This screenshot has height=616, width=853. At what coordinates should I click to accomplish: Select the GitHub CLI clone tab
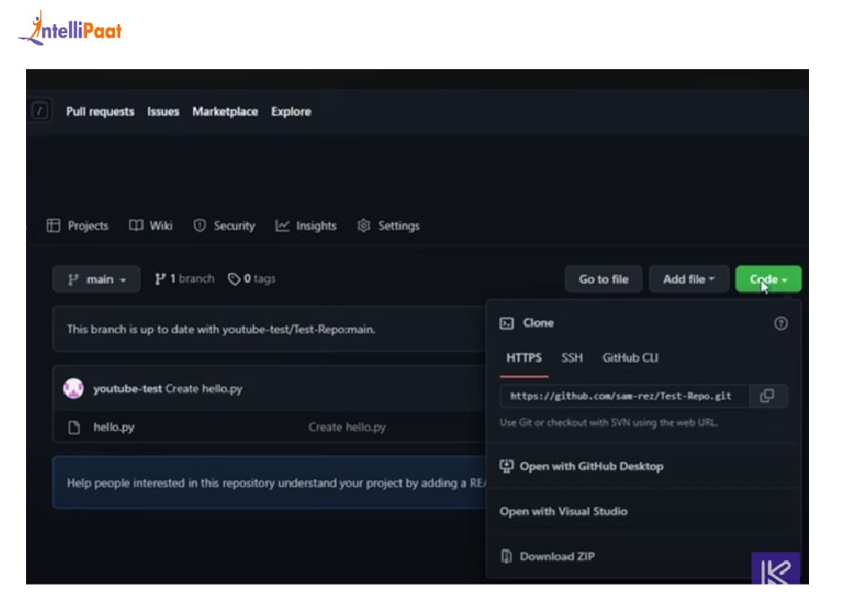(x=630, y=358)
